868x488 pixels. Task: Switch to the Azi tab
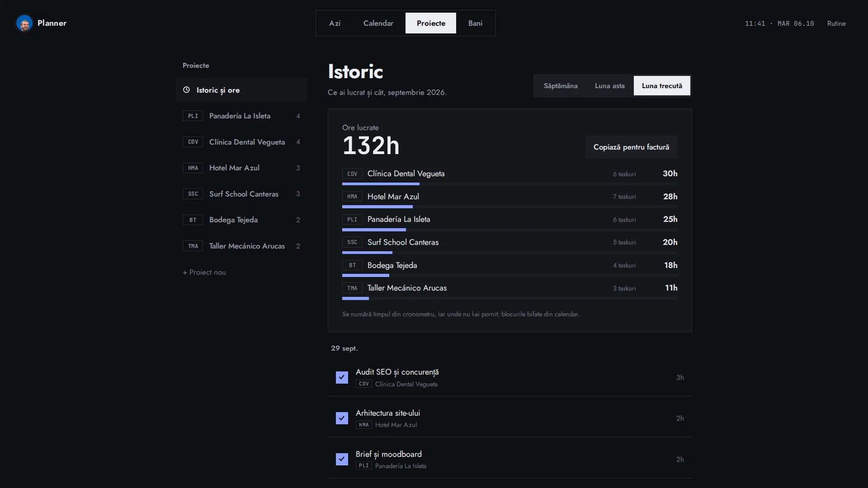tap(335, 23)
